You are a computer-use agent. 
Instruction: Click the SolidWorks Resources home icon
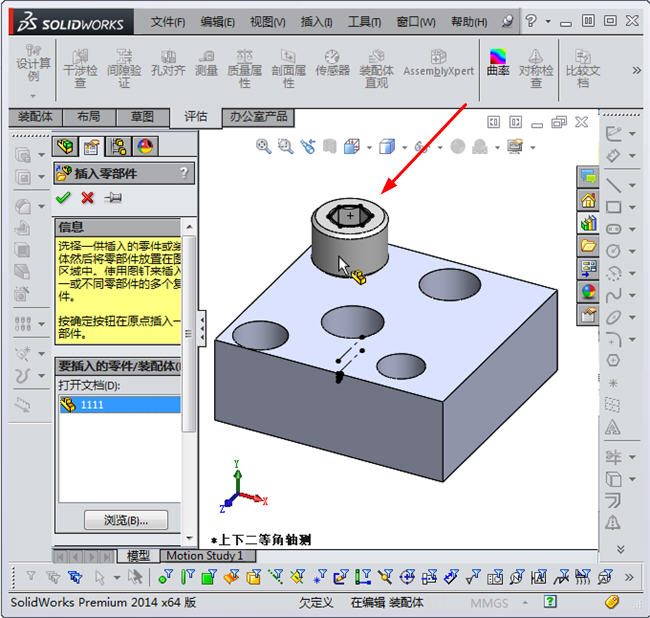click(588, 200)
